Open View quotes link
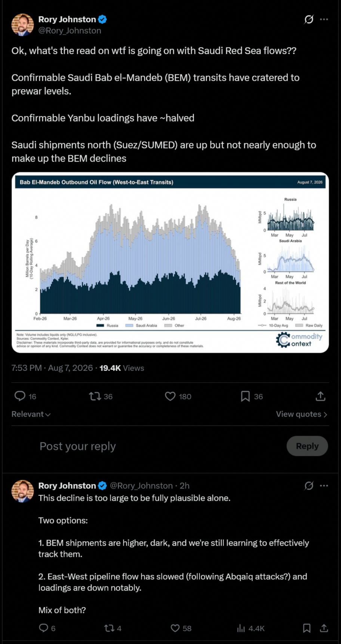 click(302, 414)
